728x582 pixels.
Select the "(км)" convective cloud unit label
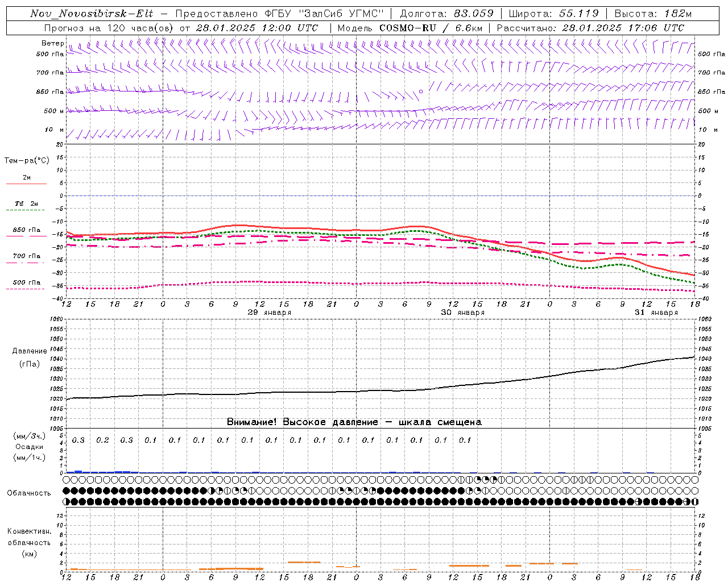point(29,554)
